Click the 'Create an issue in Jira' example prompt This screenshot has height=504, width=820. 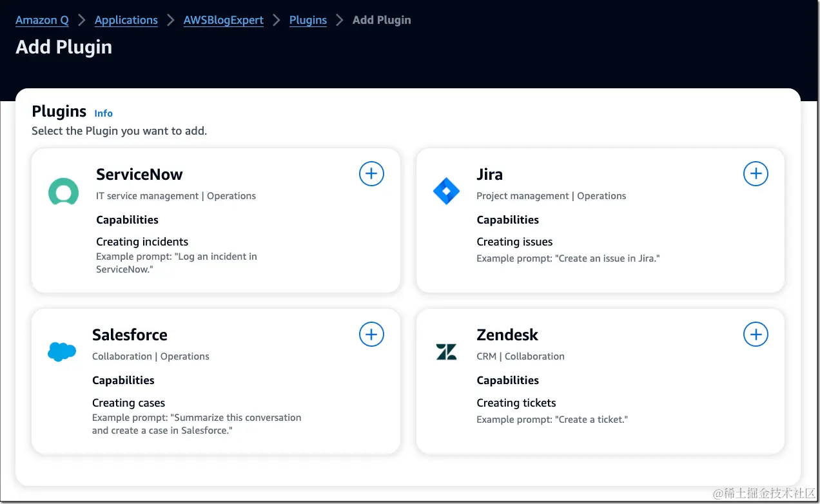[x=568, y=258]
